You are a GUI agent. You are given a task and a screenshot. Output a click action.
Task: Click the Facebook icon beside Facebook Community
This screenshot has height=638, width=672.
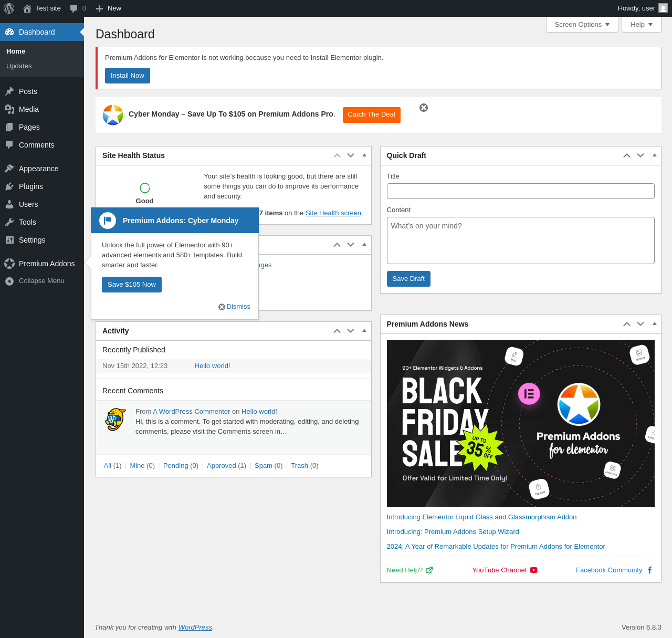(649, 570)
